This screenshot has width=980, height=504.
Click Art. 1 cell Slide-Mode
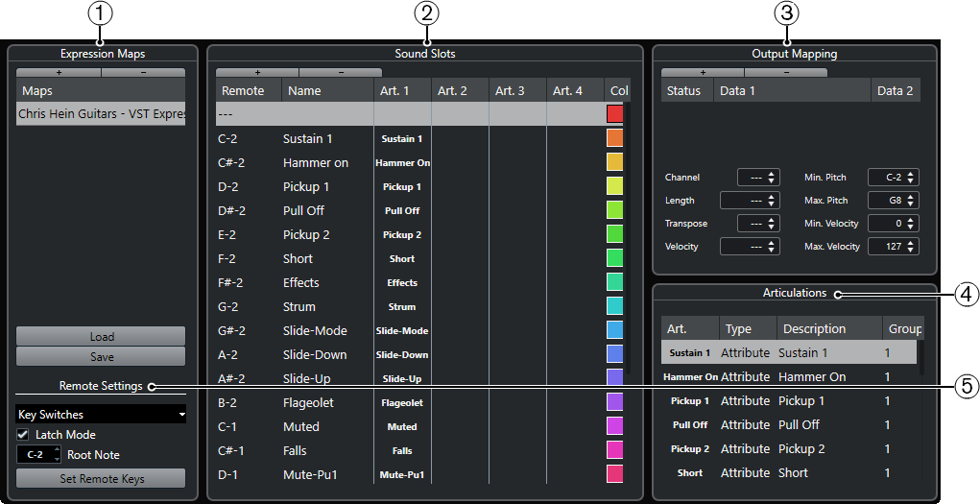402,331
